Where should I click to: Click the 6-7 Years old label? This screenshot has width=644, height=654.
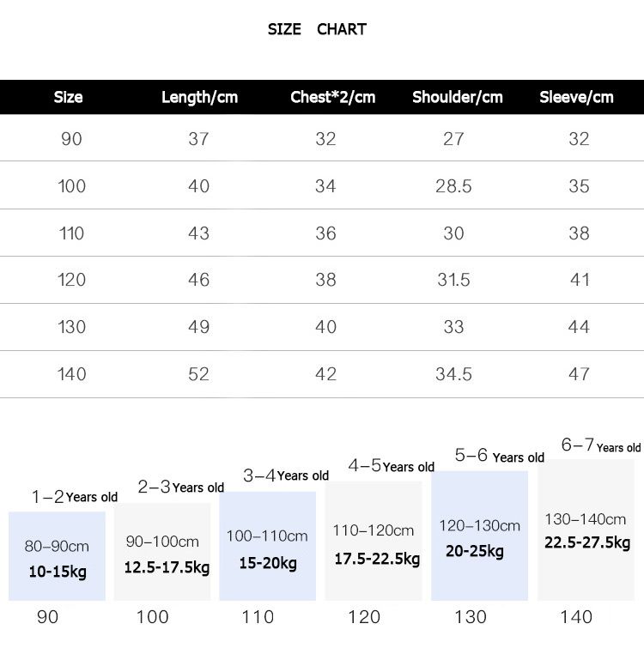pos(600,445)
